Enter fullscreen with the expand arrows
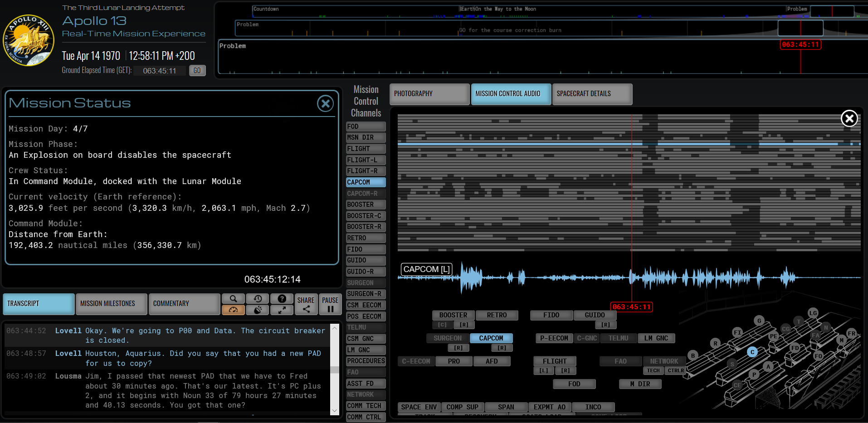Screen dimensions: 868x423 click(x=282, y=310)
